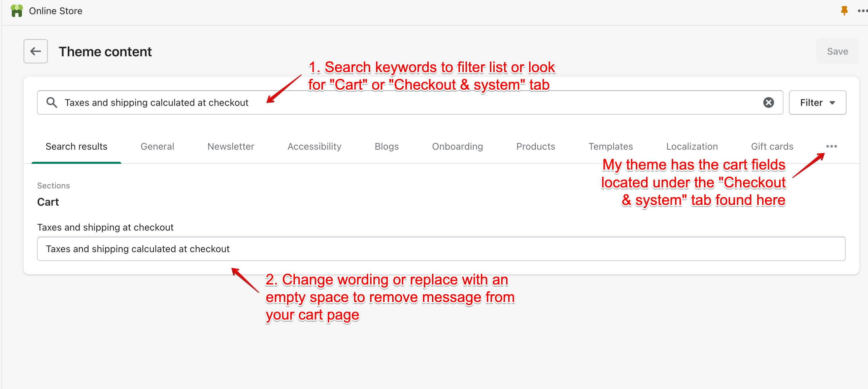868x389 pixels.
Task: Select the Templates tab
Action: tap(610, 146)
